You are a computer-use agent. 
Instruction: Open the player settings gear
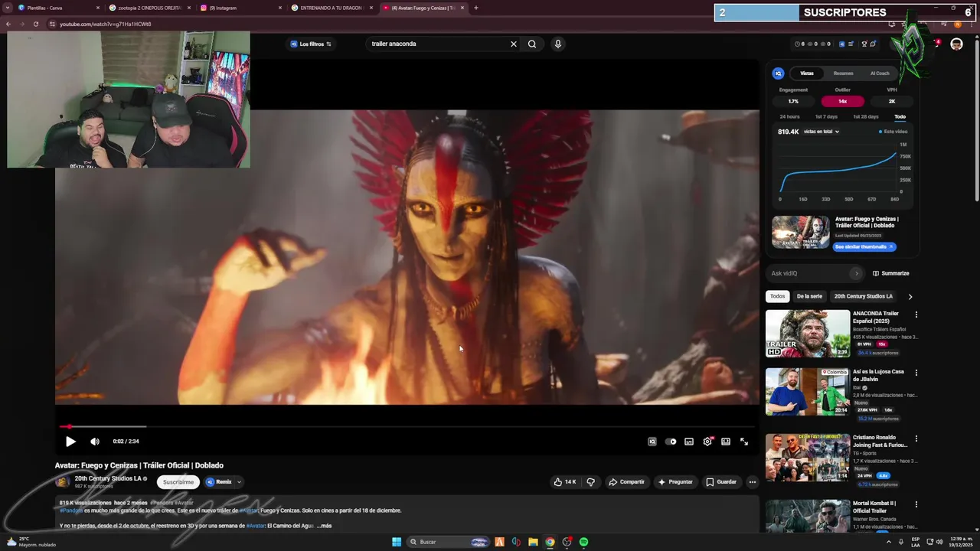[707, 442]
